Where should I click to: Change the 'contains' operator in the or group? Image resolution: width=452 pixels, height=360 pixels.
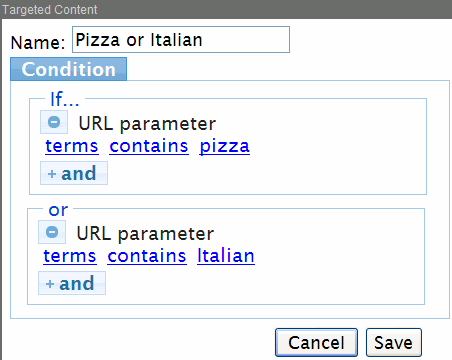147,256
